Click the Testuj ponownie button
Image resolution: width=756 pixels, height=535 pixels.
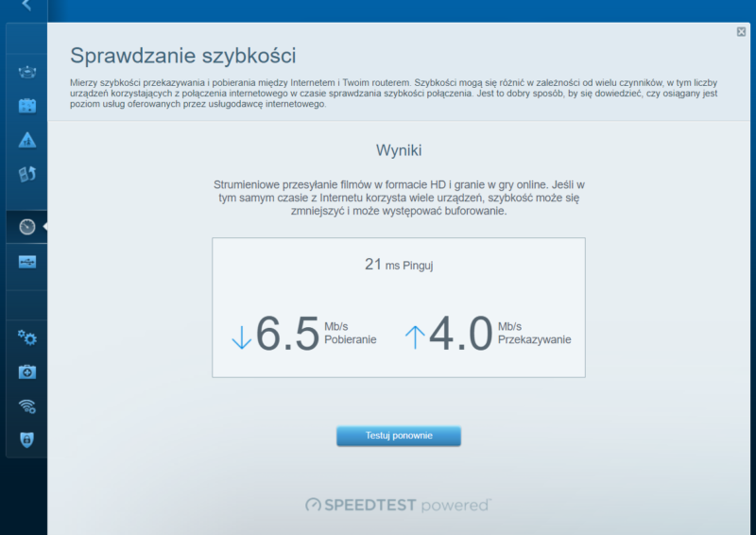click(398, 436)
